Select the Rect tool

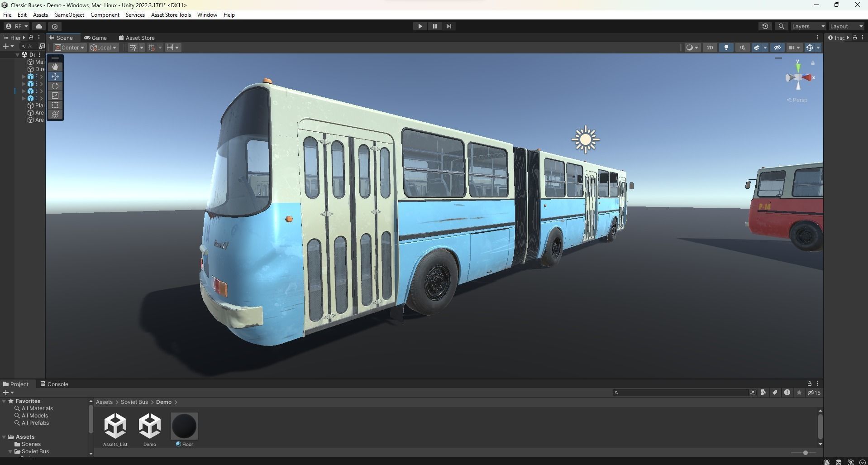pyautogui.click(x=55, y=105)
